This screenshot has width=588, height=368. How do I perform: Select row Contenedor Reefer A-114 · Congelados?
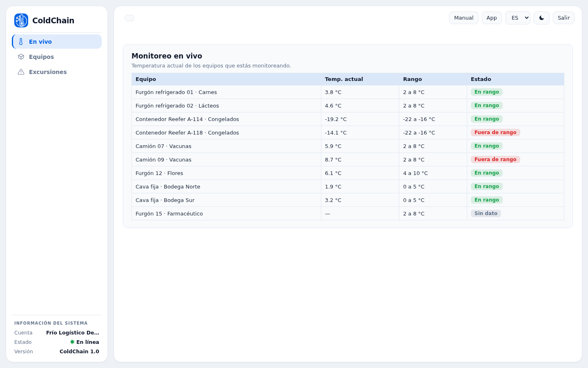coord(348,119)
